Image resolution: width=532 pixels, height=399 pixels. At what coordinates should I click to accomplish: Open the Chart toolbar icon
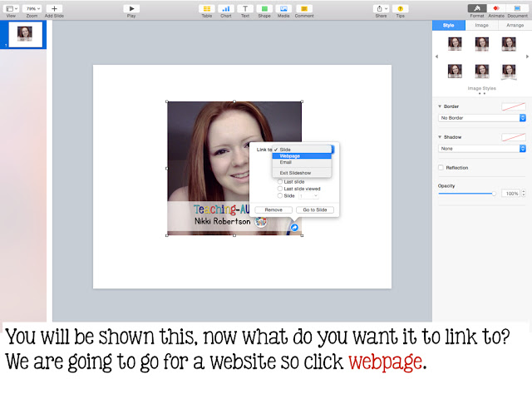[225, 9]
